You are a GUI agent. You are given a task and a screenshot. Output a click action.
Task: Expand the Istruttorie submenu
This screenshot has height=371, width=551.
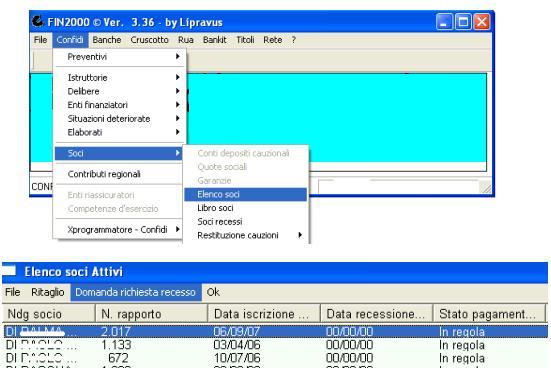[118, 78]
